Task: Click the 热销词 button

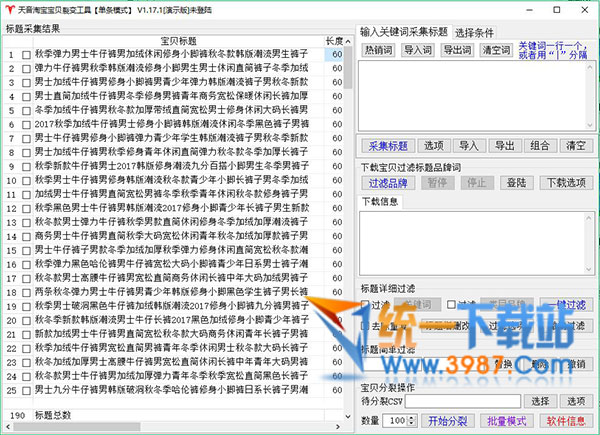Action: [x=378, y=50]
